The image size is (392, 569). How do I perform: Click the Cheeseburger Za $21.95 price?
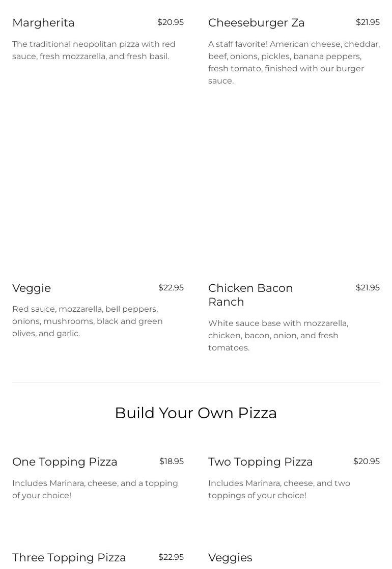367,22
